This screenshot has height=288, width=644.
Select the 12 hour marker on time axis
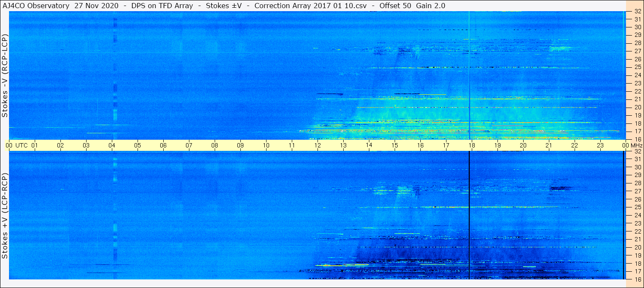[318, 145]
